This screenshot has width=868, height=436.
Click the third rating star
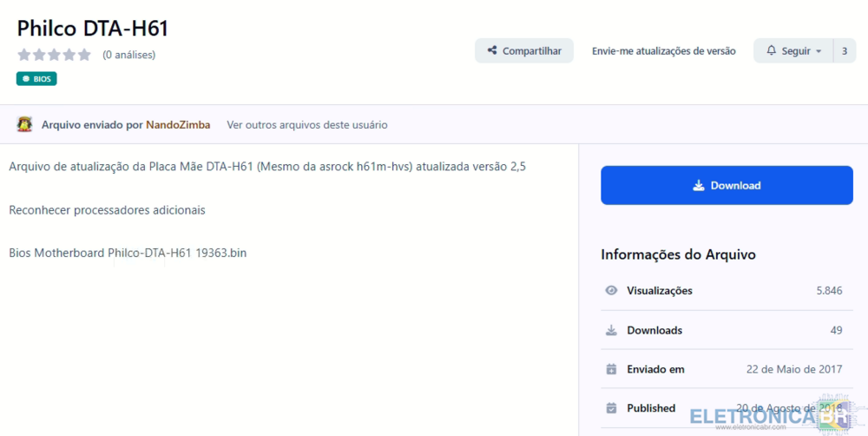(54, 55)
